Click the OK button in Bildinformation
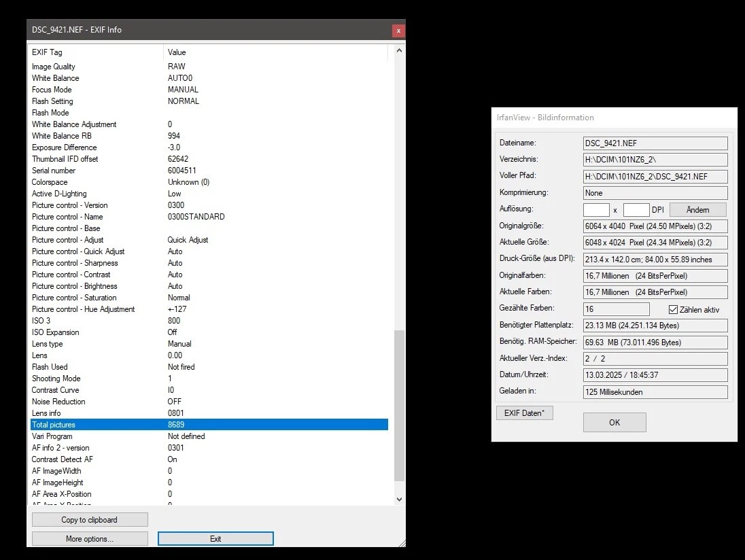Image resolution: width=745 pixels, height=560 pixels. (x=614, y=422)
